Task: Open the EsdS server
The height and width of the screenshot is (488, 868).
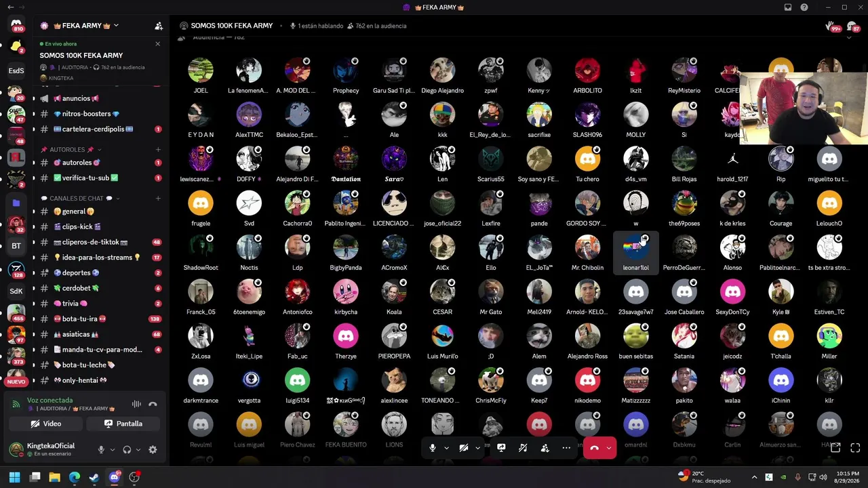Action: click(x=16, y=70)
